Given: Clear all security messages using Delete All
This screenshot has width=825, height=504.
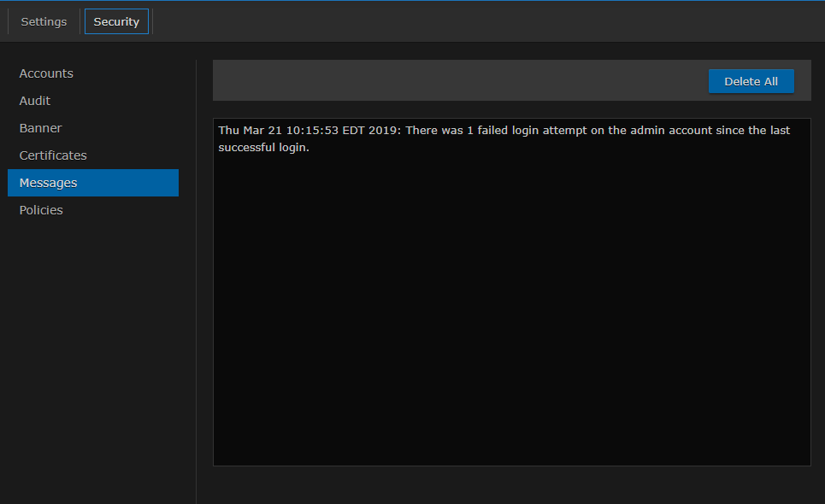Looking at the screenshot, I should coord(751,81).
